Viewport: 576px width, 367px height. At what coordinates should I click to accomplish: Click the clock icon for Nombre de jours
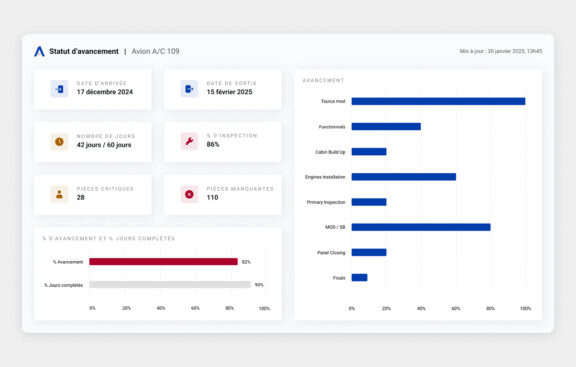coord(59,141)
